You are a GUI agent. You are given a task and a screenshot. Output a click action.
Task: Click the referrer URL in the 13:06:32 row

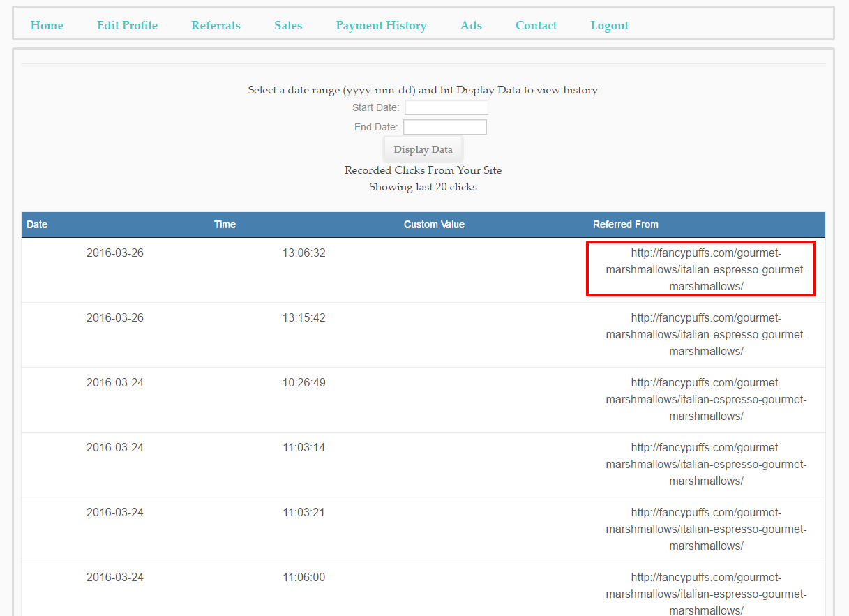coord(705,269)
